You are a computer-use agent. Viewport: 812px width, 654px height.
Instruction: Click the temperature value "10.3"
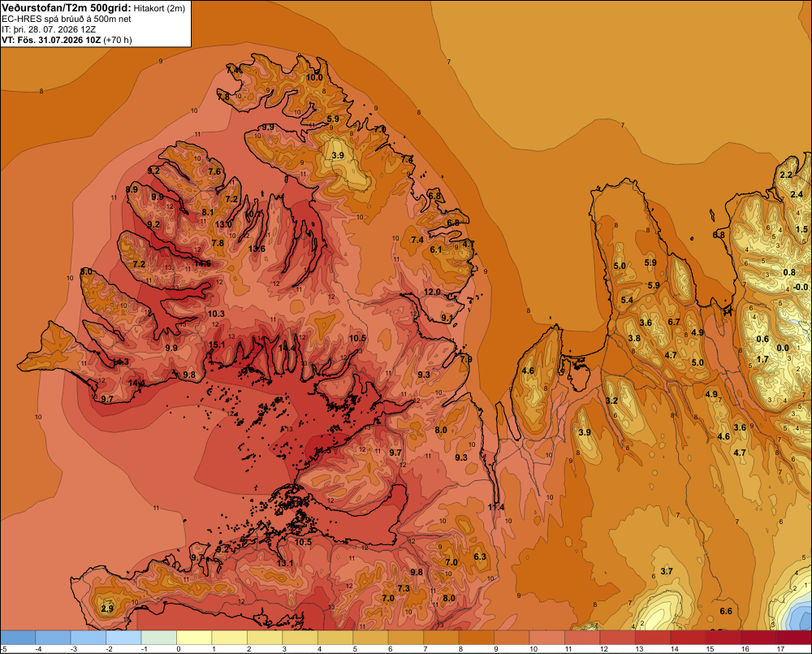(x=216, y=314)
